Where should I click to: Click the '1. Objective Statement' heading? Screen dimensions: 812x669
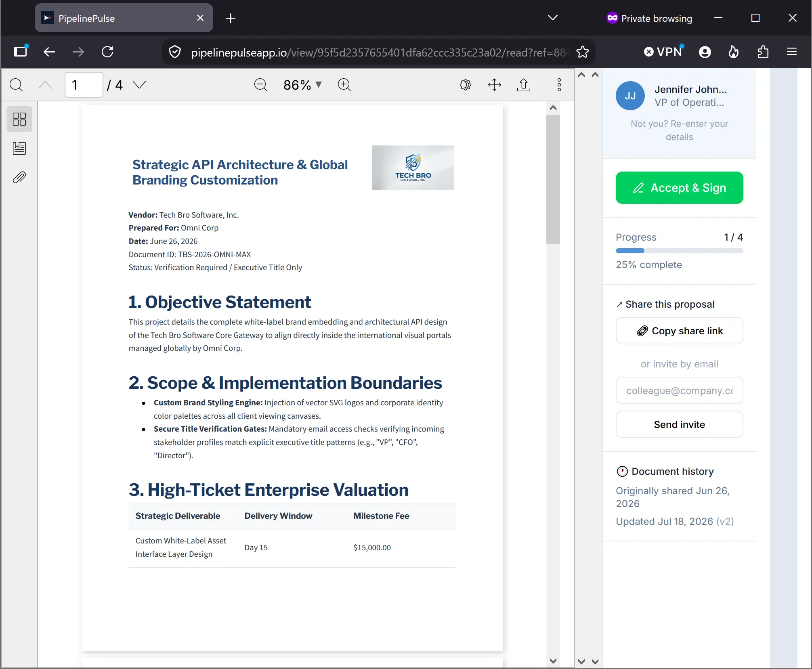click(220, 302)
